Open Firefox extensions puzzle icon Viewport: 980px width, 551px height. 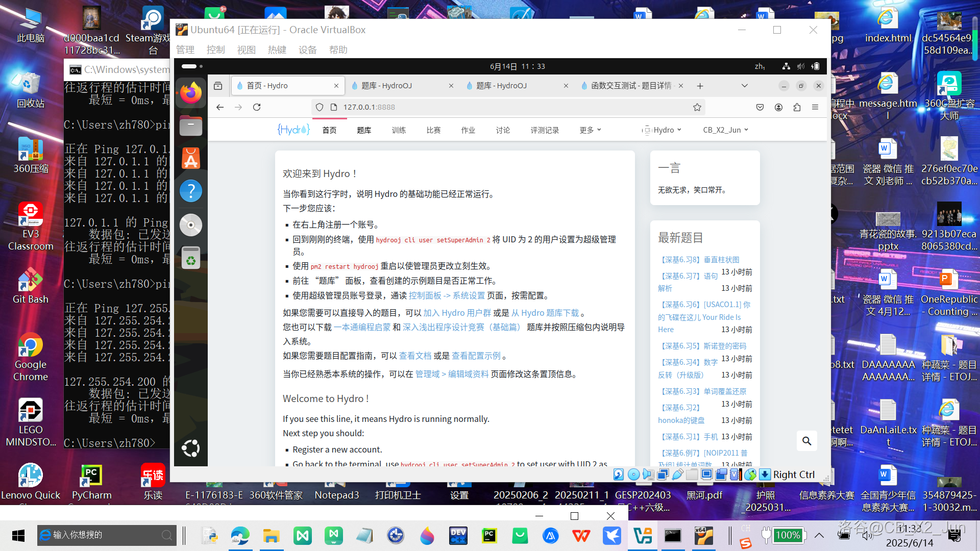(797, 107)
